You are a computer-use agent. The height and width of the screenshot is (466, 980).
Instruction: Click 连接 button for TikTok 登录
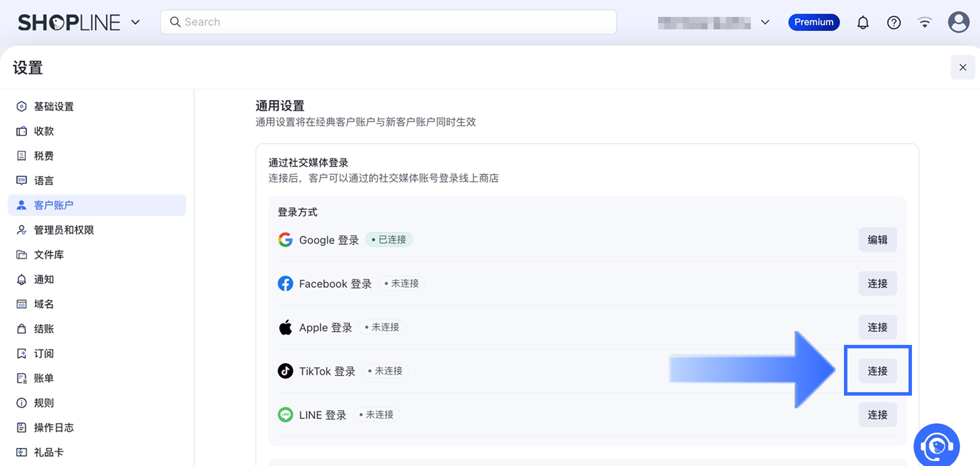(x=877, y=371)
